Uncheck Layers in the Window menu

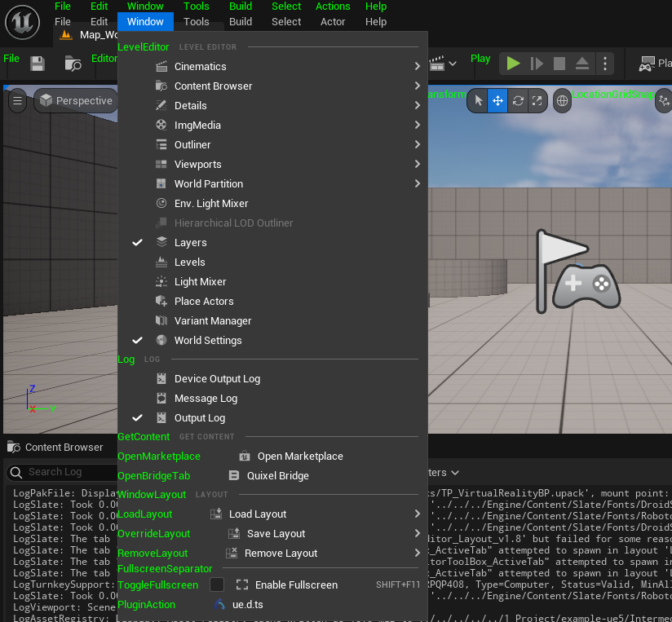[190, 242]
